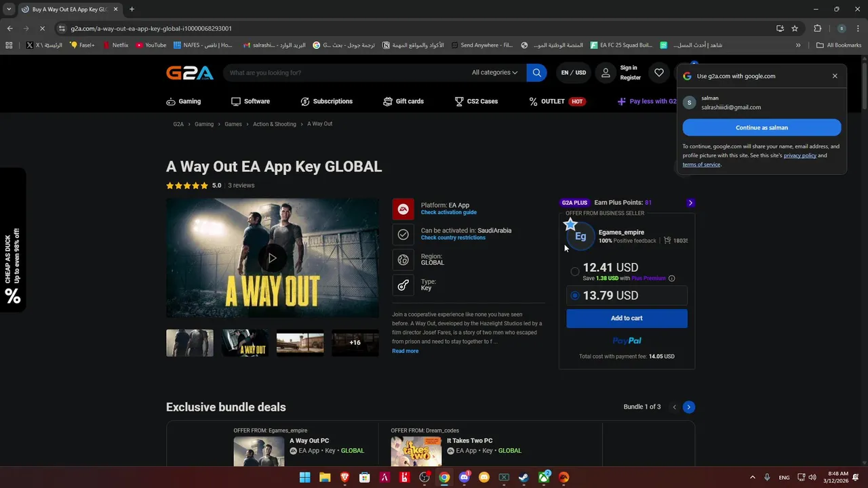Click the Type key icon
The image size is (868, 488).
coord(403,285)
